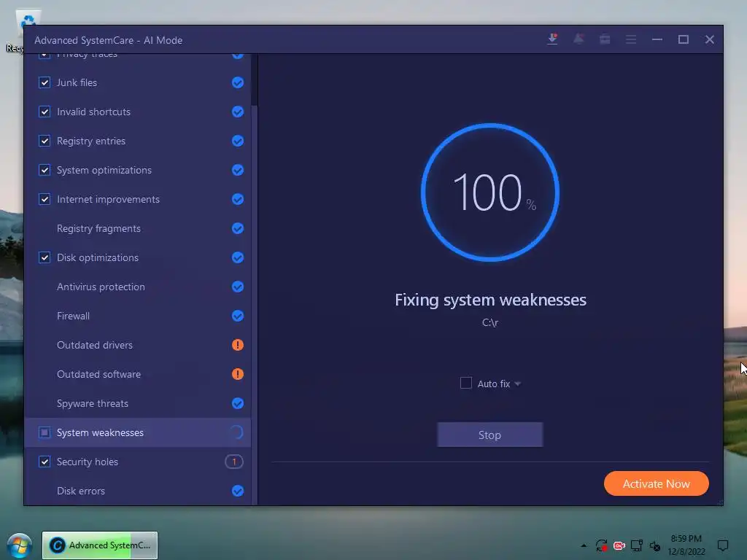Screen dimensions: 747x560
Task: Enable the Auto fix checkbox
Action: click(x=466, y=383)
